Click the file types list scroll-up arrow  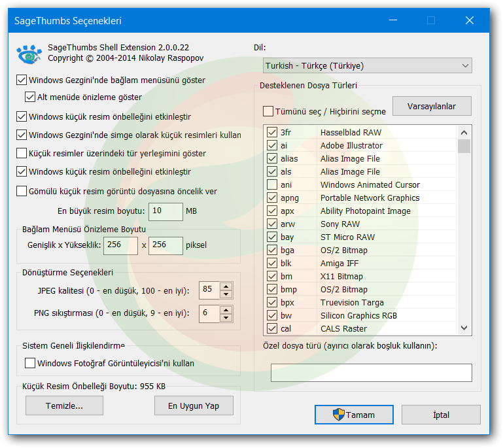tap(464, 132)
